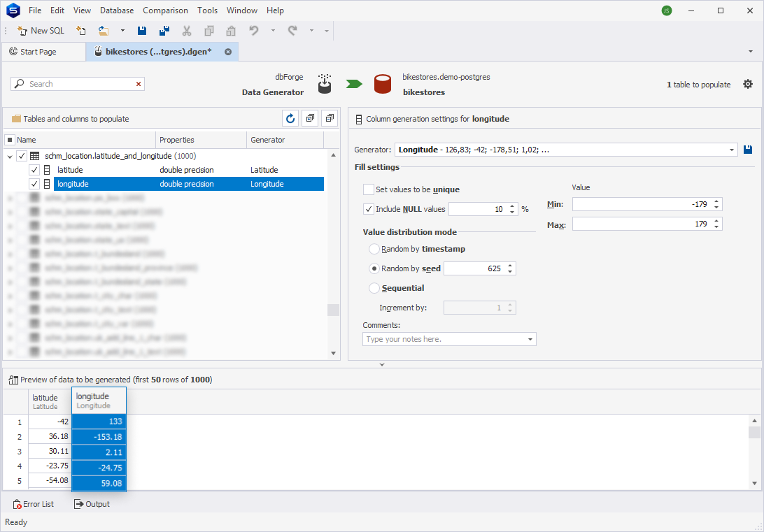Toggle the select-all checkbox in Name header
Screen dimensions: 764x532
click(10, 140)
